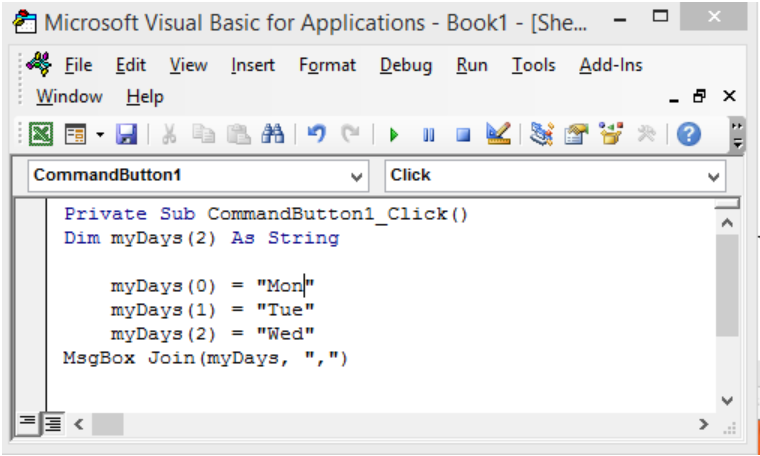Click the Undo arrow icon

tap(317, 134)
